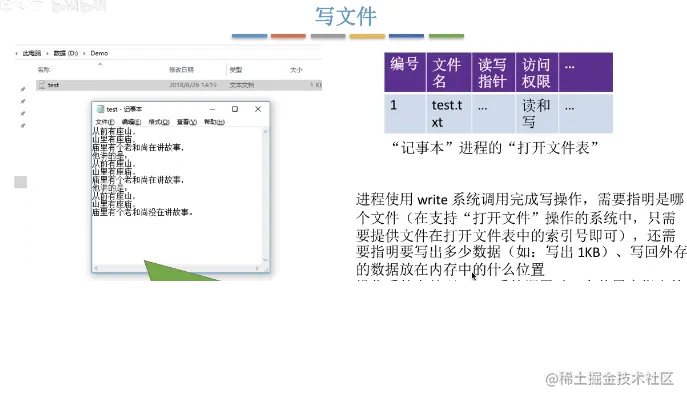This screenshot has height=400, width=687.
Task: Select the test file name in Explorer
Action: 53,85
